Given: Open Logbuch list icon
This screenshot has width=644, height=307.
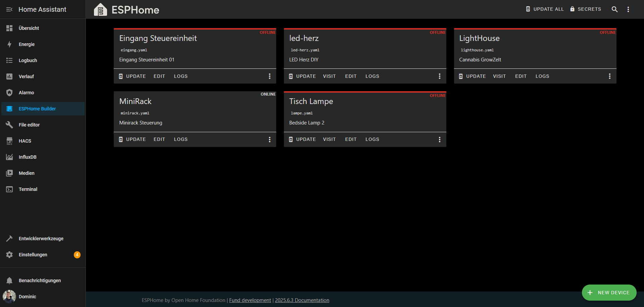Looking at the screenshot, I should tap(9, 60).
